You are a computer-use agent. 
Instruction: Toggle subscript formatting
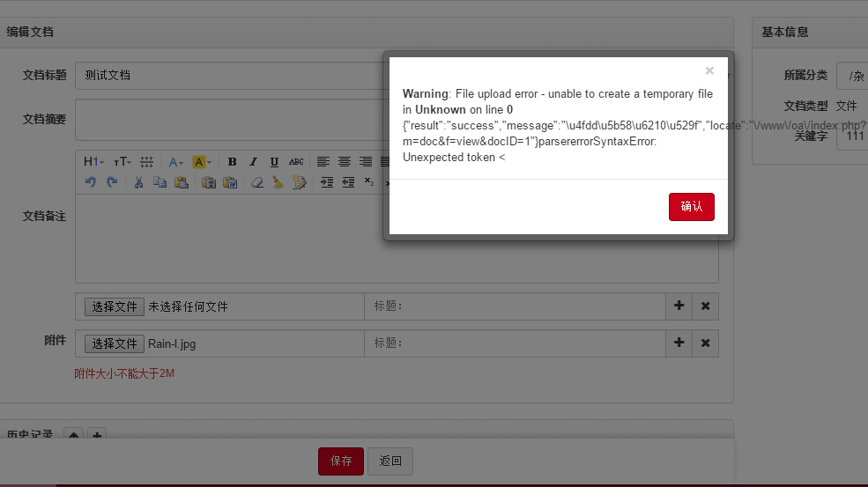point(369,182)
